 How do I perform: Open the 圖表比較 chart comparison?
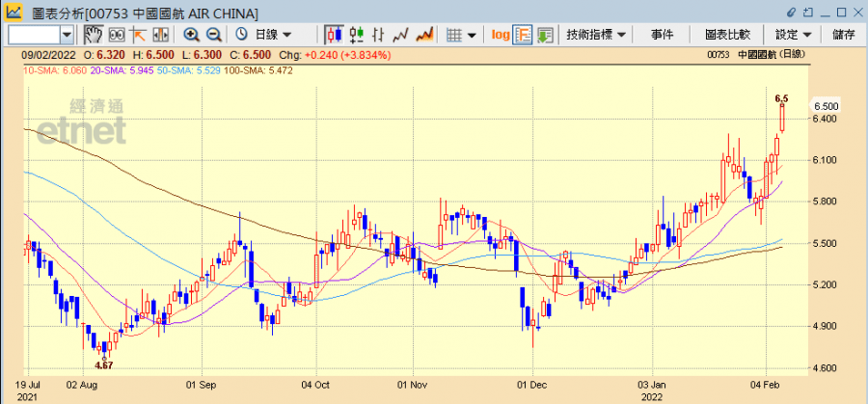(730, 35)
